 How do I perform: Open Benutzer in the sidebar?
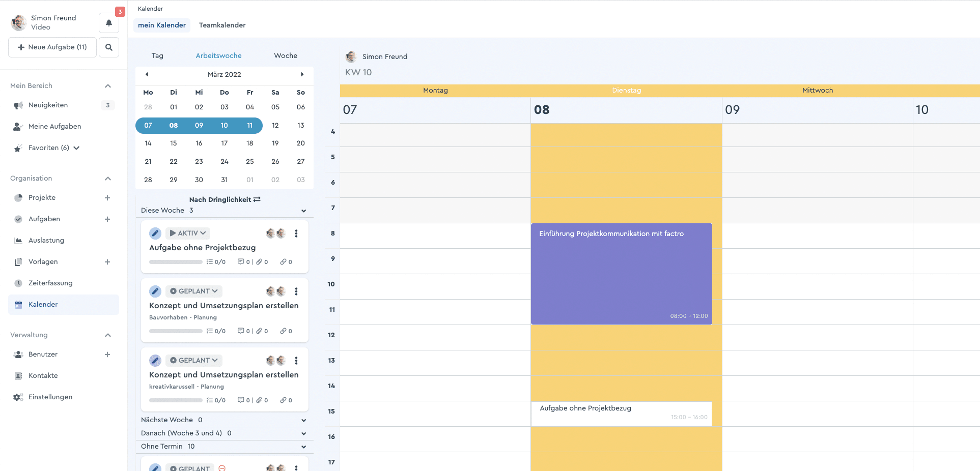(43, 354)
